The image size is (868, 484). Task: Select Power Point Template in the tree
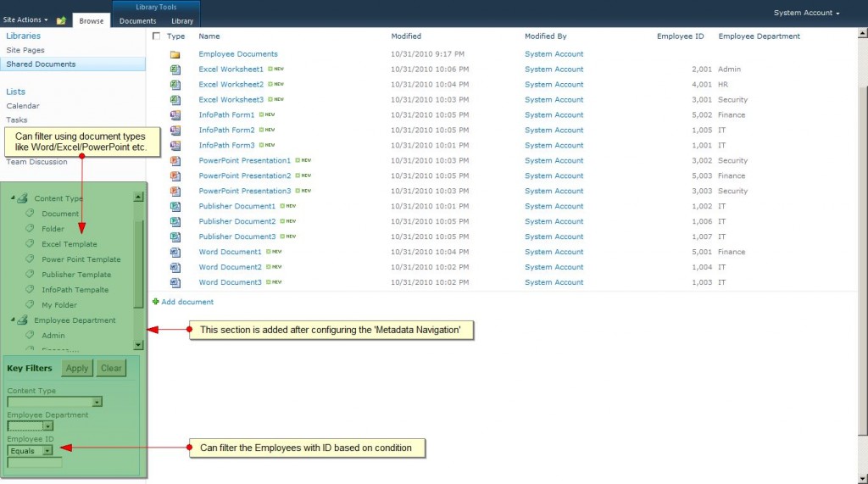click(x=81, y=259)
